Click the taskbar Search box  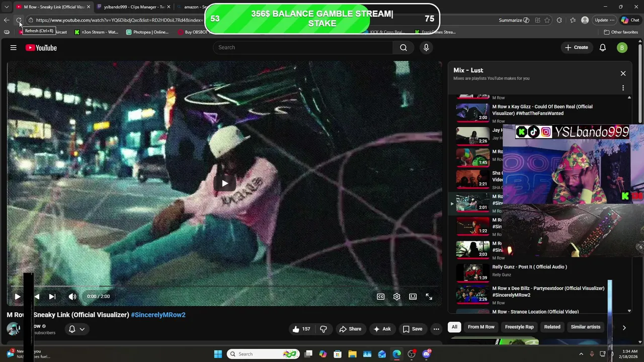tap(263, 354)
